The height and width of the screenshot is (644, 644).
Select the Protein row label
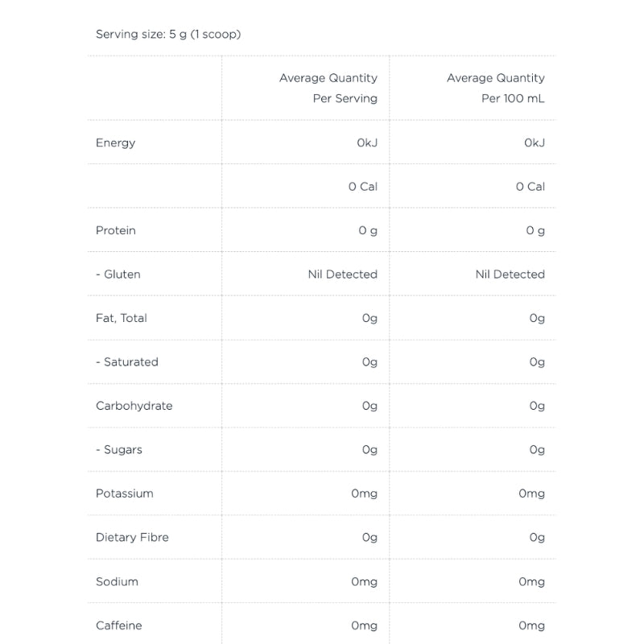click(x=115, y=230)
